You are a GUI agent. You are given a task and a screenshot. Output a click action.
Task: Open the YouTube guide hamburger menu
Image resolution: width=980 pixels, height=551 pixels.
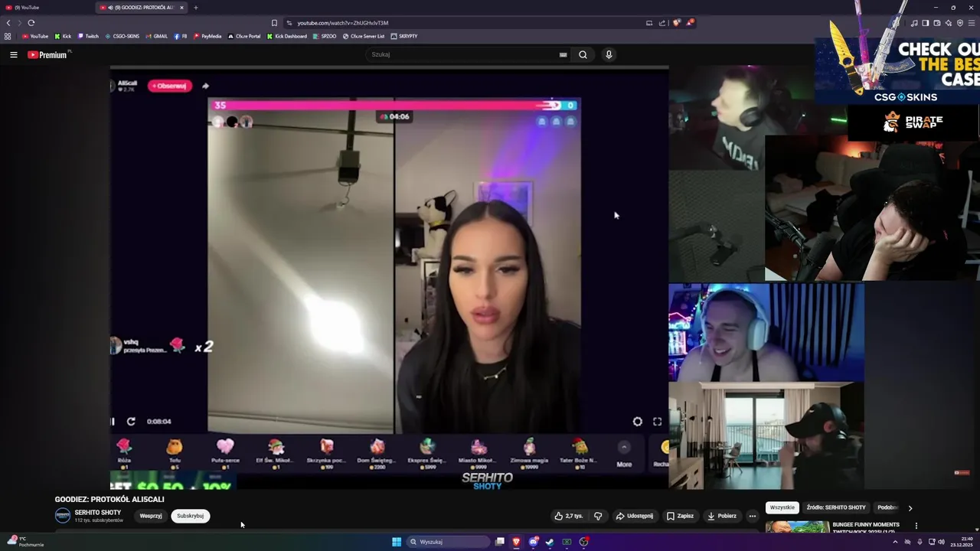pos(13,54)
